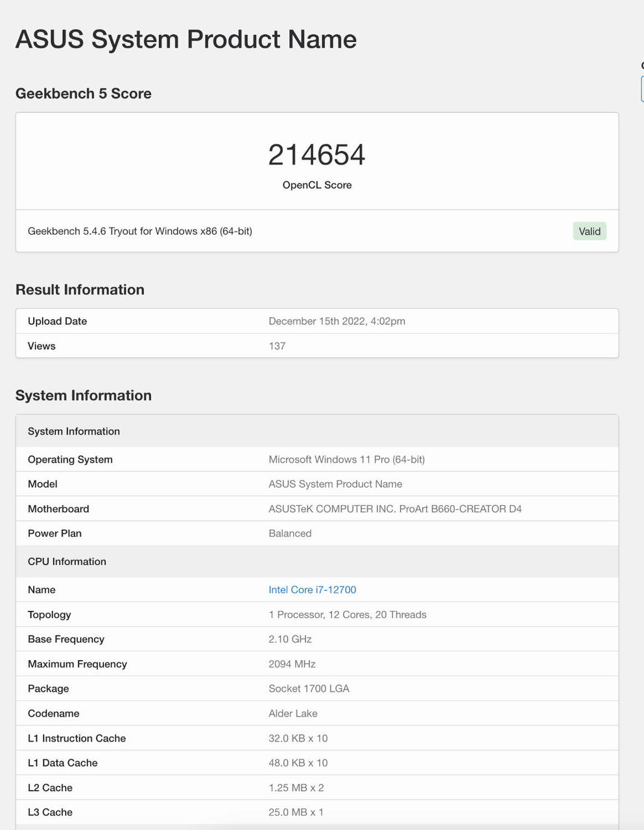Select the 12 Cores, 20 Threads topology value
The width and height of the screenshot is (644, 830).
coord(348,615)
